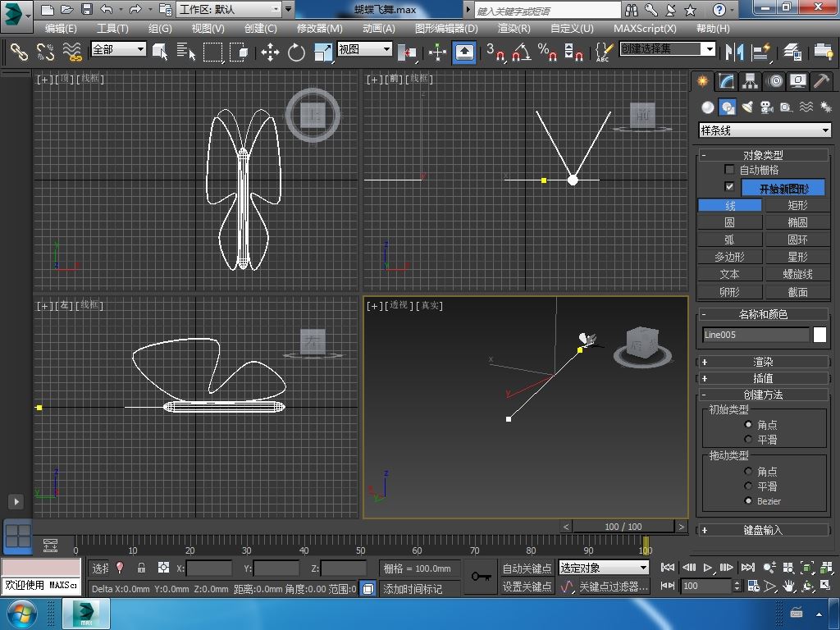Open the 渲染(R) menu
This screenshot has width=840, height=630.
[x=514, y=28]
